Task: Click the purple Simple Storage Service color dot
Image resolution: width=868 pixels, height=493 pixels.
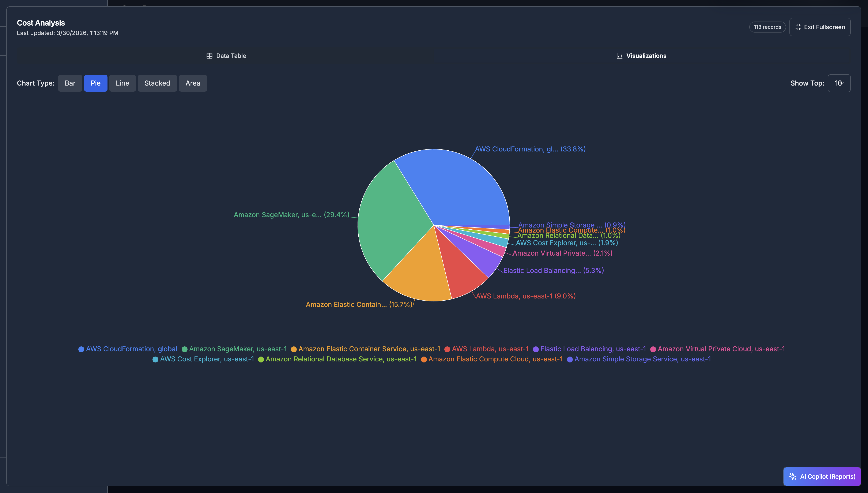Action: 570,359
